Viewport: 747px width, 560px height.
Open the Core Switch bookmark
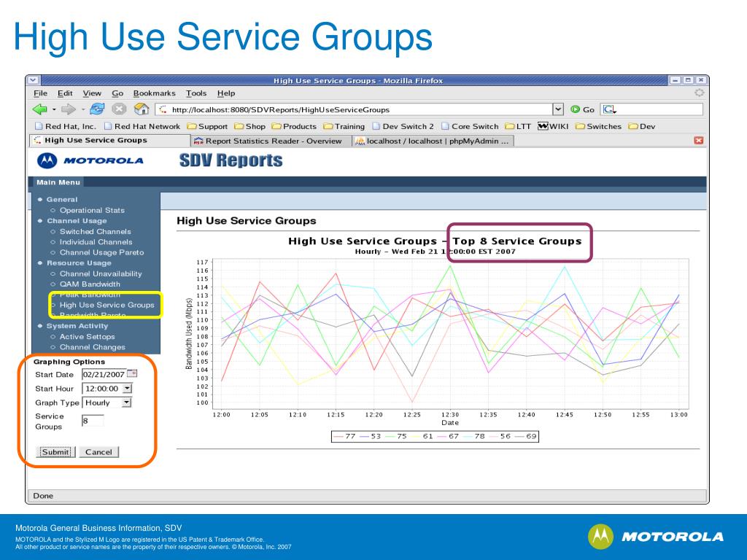(470, 126)
